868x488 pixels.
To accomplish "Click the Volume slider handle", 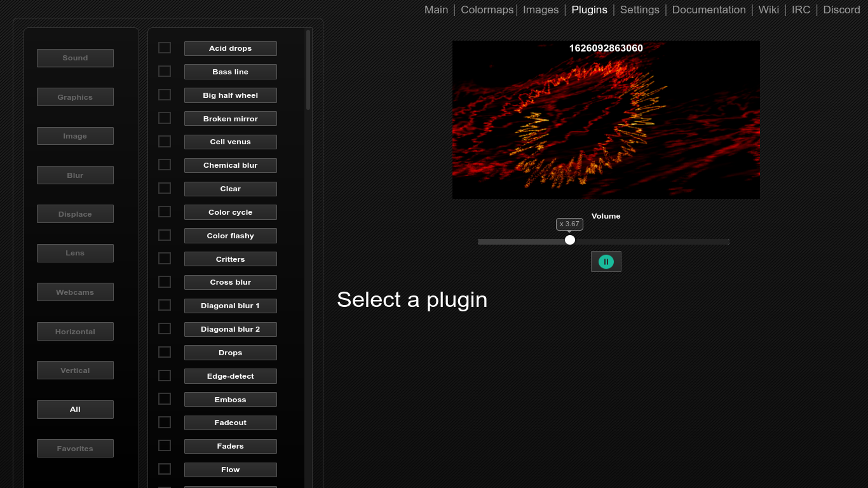I will pos(570,240).
